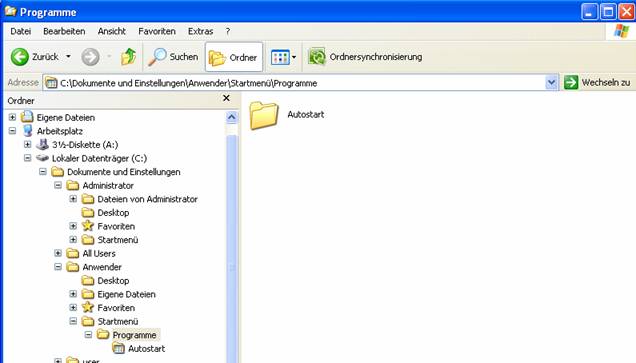The image size is (636, 363).
Task: Select the Arbeitsplatz computer icon
Action: point(28,131)
